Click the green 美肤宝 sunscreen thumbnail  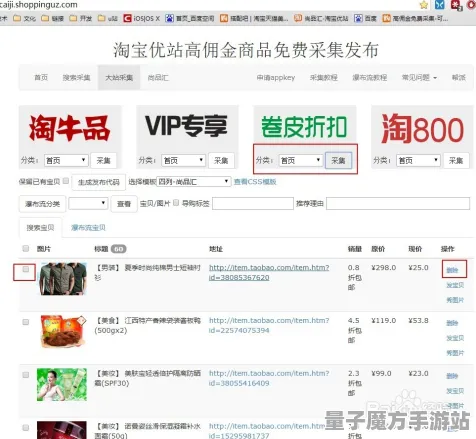click(x=62, y=384)
